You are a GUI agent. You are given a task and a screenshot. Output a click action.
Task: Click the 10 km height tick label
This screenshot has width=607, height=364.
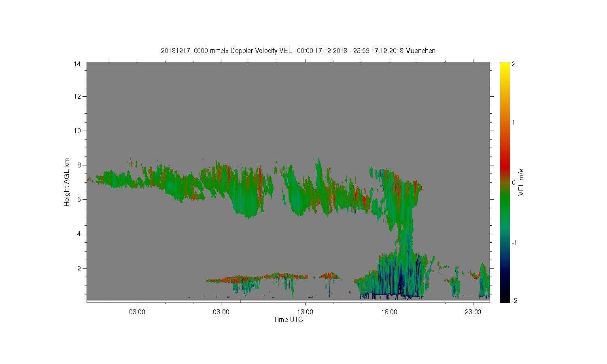(x=77, y=131)
